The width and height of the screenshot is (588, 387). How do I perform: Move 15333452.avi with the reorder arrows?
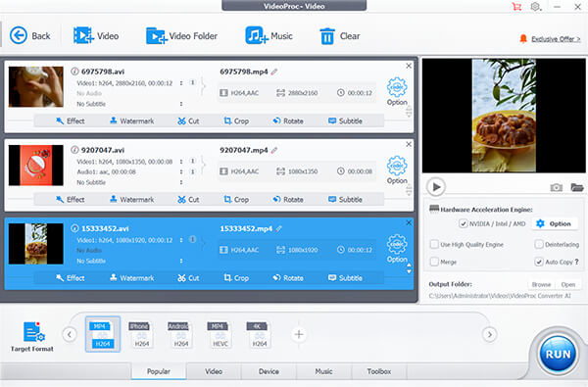pyautogui.click(x=409, y=268)
